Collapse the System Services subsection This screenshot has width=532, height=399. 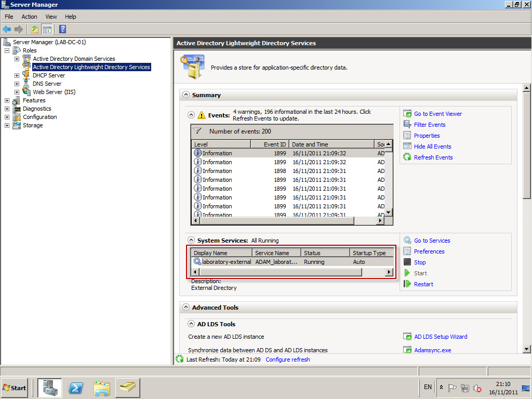coord(191,240)
